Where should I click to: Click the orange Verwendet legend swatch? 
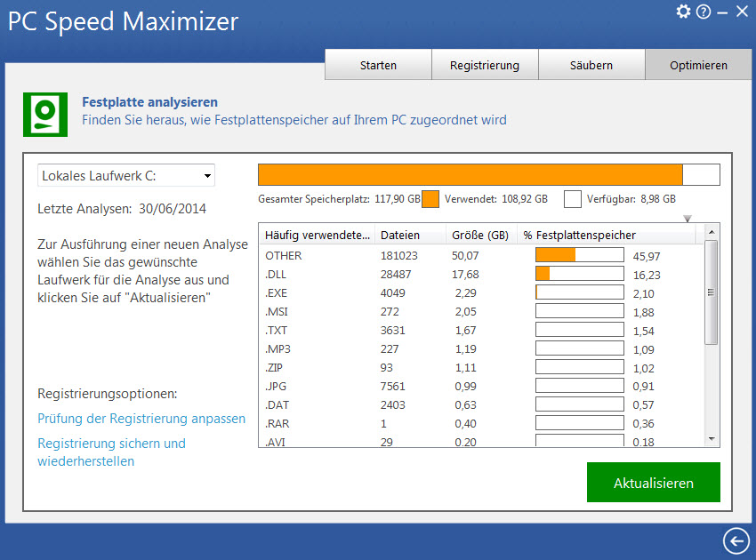point(430,199)
